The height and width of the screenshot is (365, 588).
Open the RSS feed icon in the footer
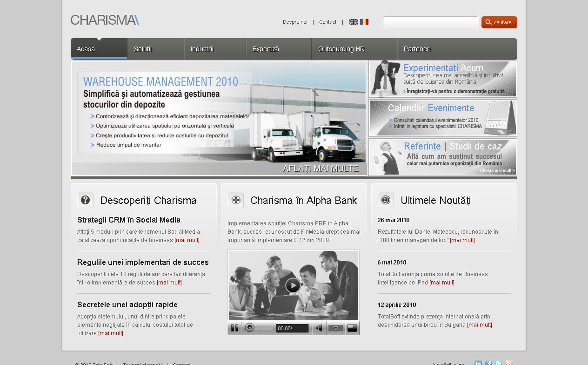[509, 363]
